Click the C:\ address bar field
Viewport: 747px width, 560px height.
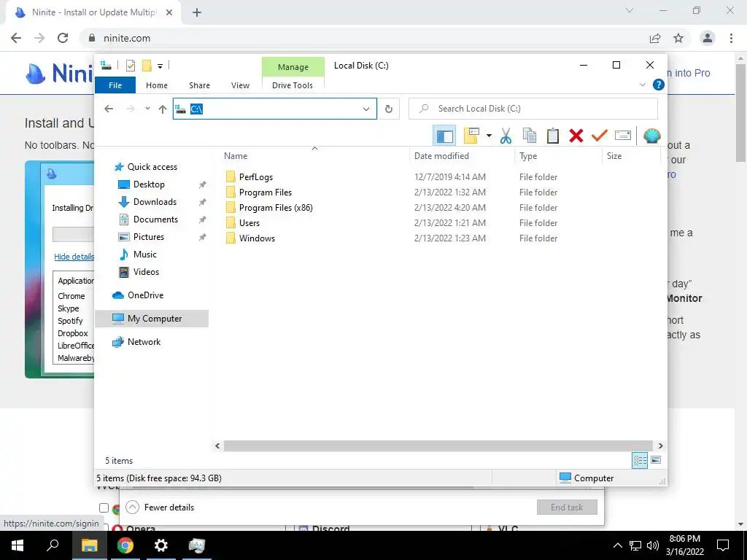point(274,109)
